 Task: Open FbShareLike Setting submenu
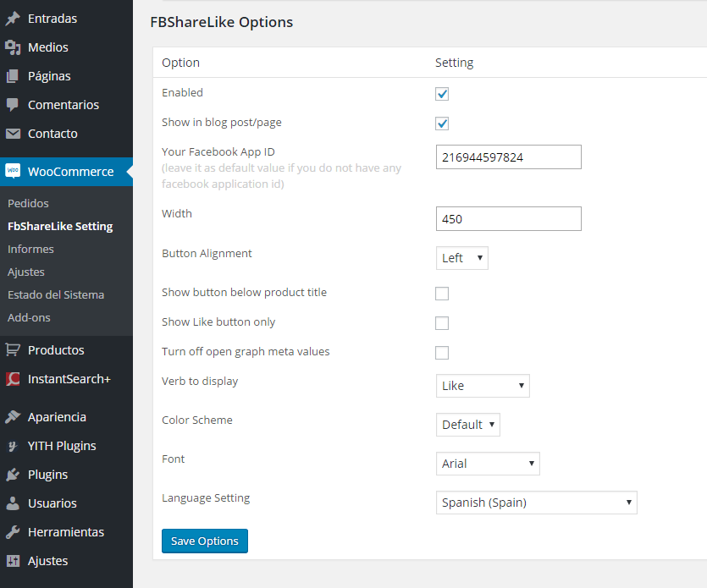(x=60, y=226)
